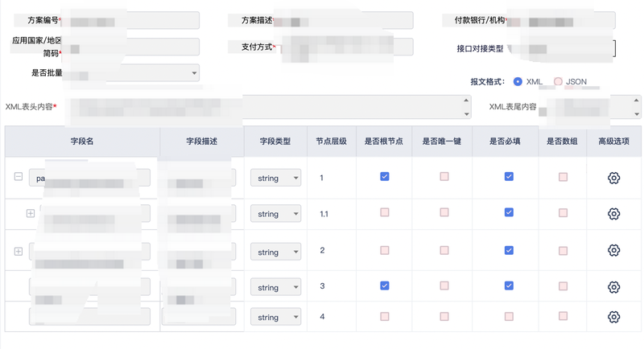Image resolution: width=644 pixels, height=349 pixels.
Task: Open field type dropdown for node level 2
Action: 275,252
